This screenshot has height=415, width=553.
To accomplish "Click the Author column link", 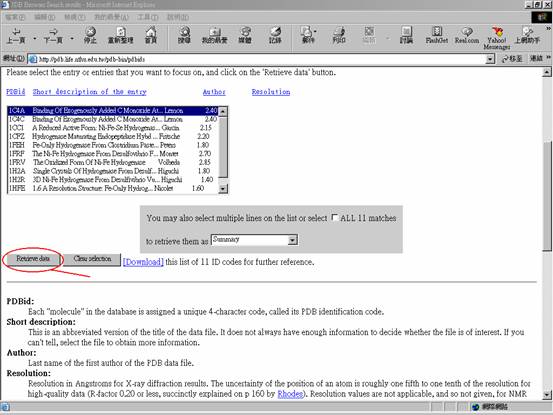I will [x=214, y=92].
